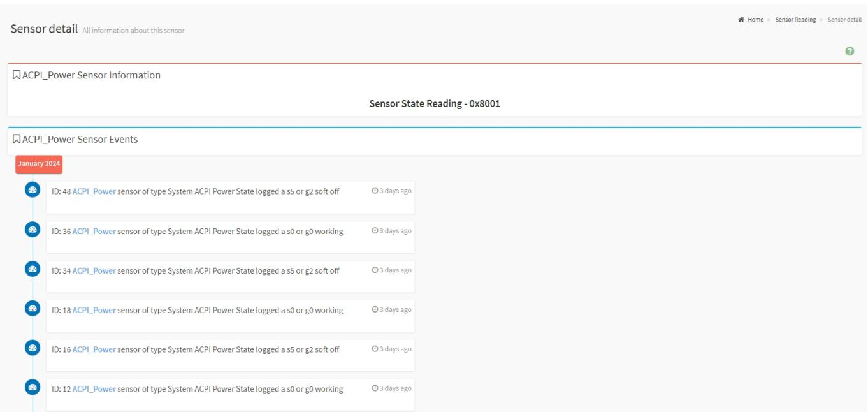
Task: Click the gauge icon beside event ID 36
Action: 33,229
